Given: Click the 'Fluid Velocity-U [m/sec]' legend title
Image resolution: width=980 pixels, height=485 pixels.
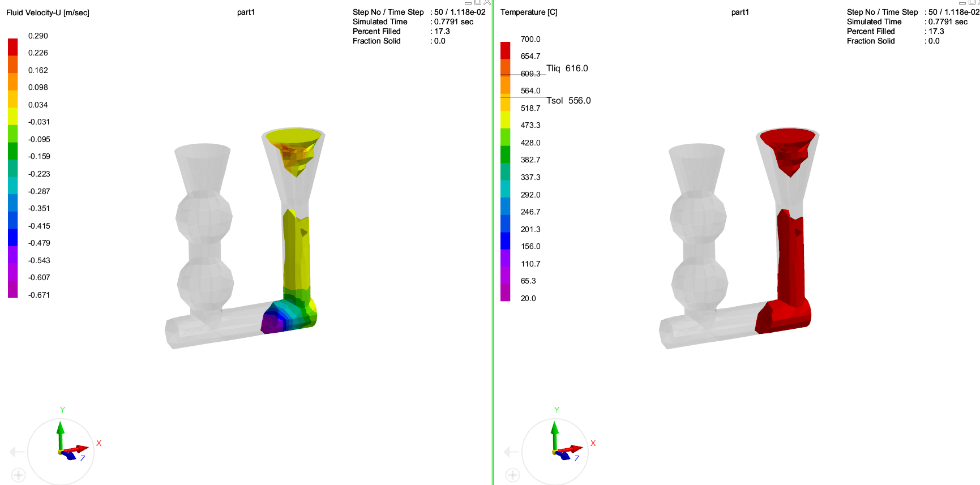Looking at the screenshot, I should tap(48, 12).
